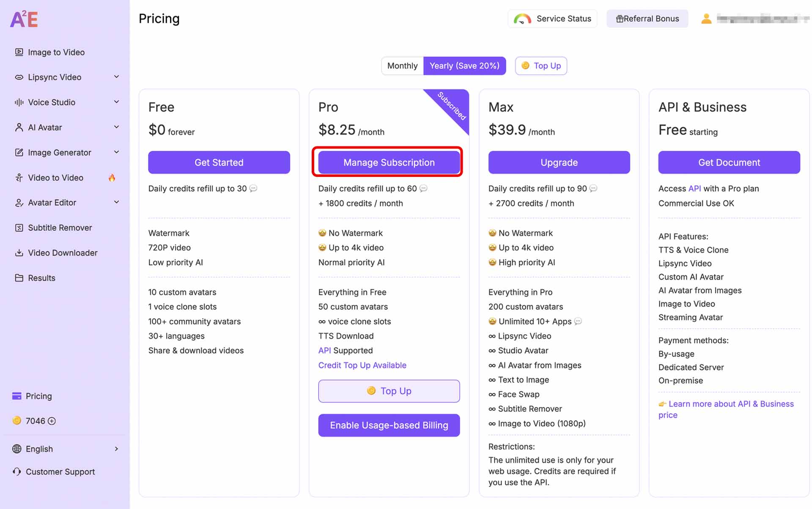The width and height of the screenshot is (812, 509).
Task: Switch billing to Monthly
Action: [x=402, y=66]
